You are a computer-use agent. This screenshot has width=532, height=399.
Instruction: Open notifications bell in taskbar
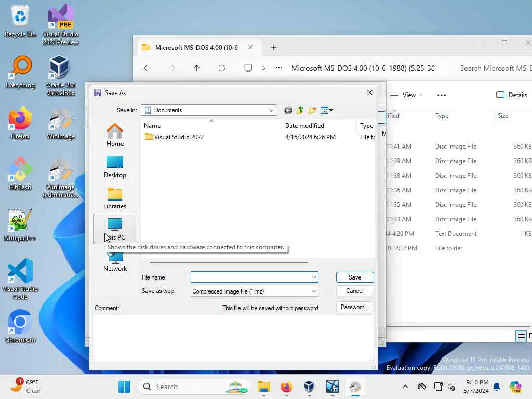[x=497, y=387]
